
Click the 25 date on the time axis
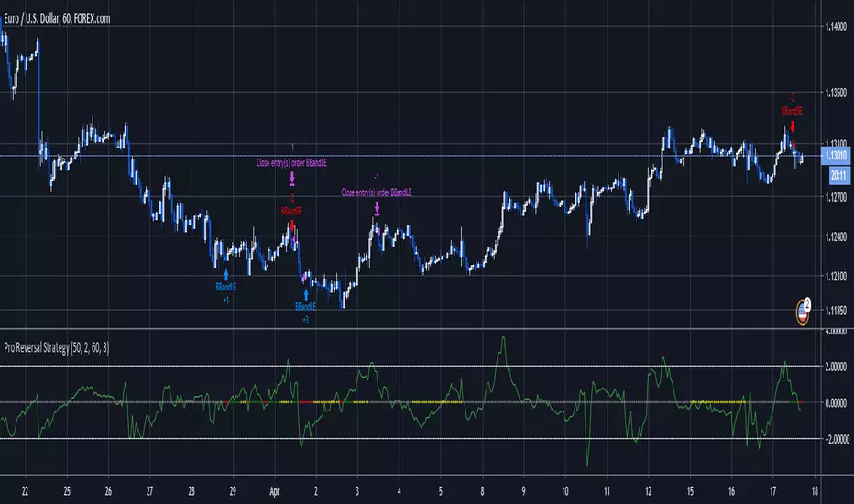(67, 491)
